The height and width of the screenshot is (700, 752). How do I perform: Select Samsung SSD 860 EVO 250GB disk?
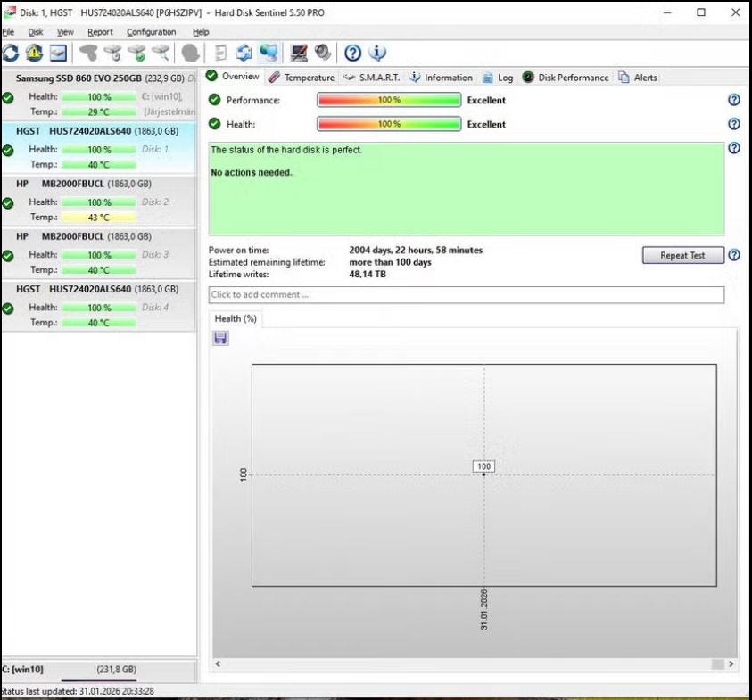pyautogui.click(x=99, y=95)
